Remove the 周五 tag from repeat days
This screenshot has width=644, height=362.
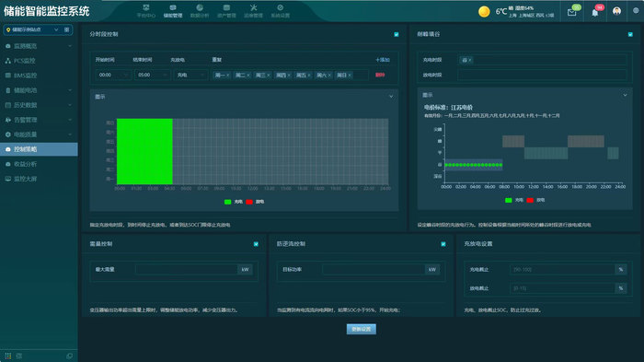(309, 76)
